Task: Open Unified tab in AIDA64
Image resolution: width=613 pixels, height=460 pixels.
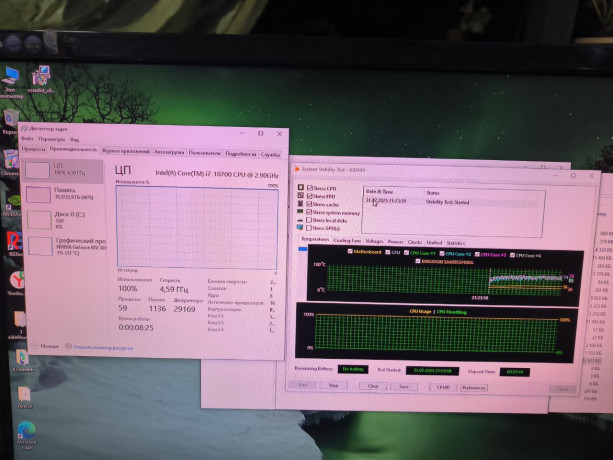Action: (434, 243)
